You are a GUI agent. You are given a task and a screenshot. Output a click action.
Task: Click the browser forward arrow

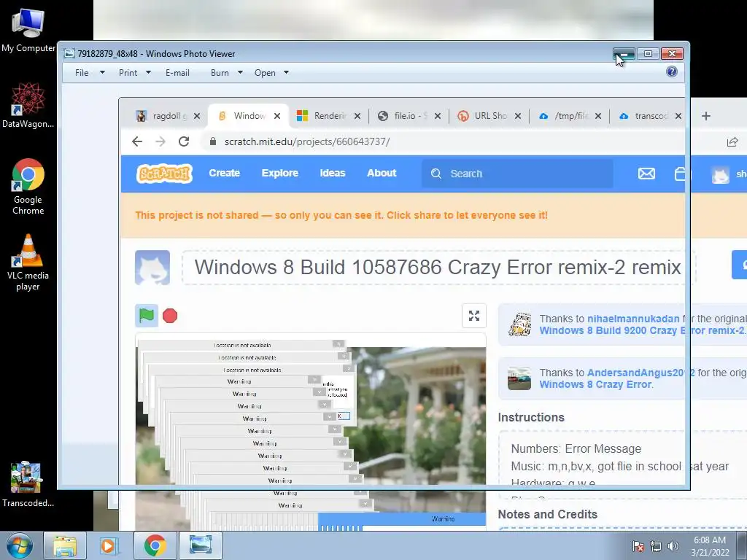click(x=160, y=141)
